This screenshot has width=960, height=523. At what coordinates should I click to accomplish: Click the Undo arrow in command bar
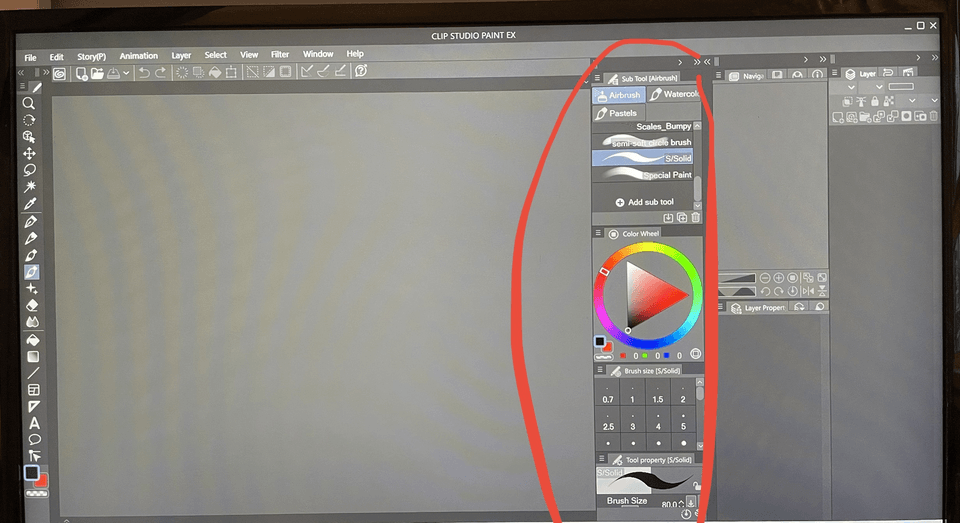[x=144, y=72]
